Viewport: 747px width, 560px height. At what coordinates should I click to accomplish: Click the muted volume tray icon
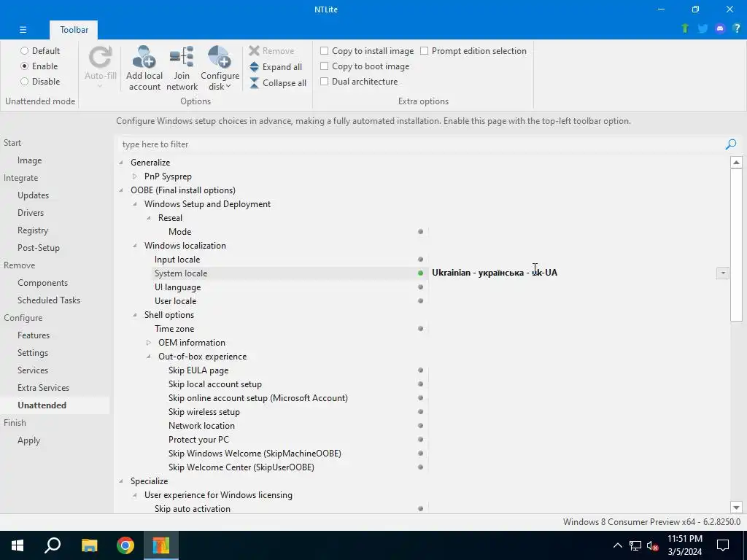click(652, 545)
